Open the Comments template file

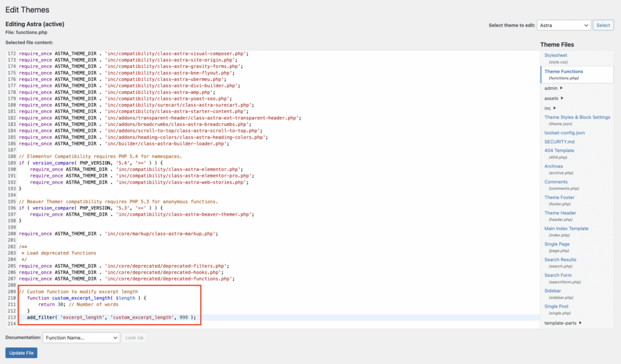click(x=557, y=182)
